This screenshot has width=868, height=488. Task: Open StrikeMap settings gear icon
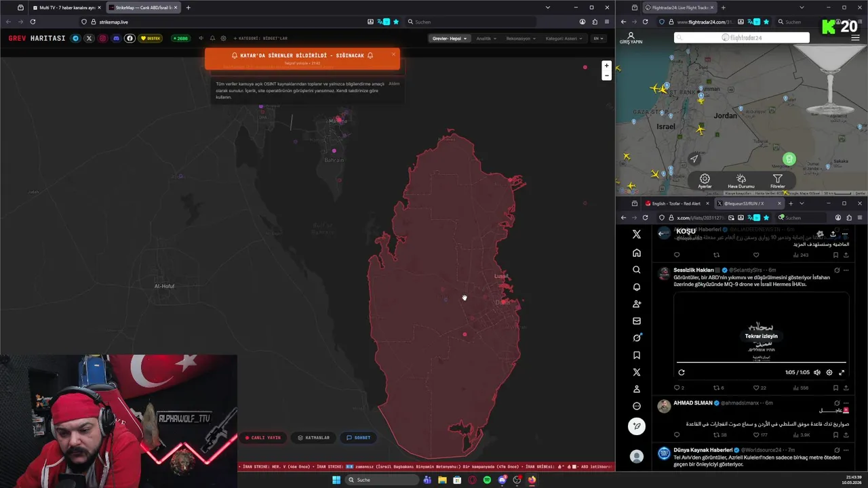coord(223,39)
